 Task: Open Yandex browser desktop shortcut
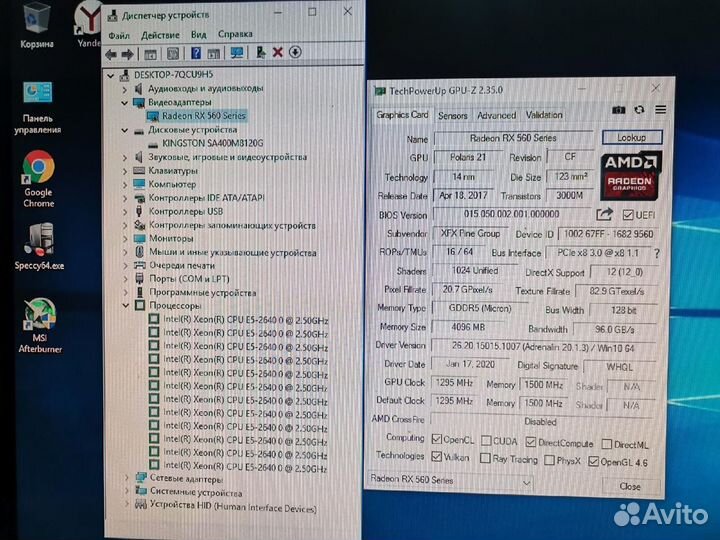click(x=88, y=25)
